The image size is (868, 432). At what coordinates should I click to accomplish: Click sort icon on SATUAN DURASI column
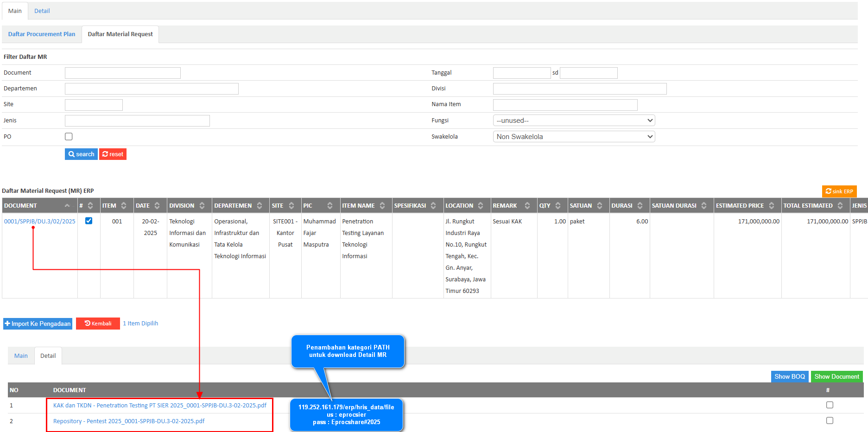pos(704,206)
